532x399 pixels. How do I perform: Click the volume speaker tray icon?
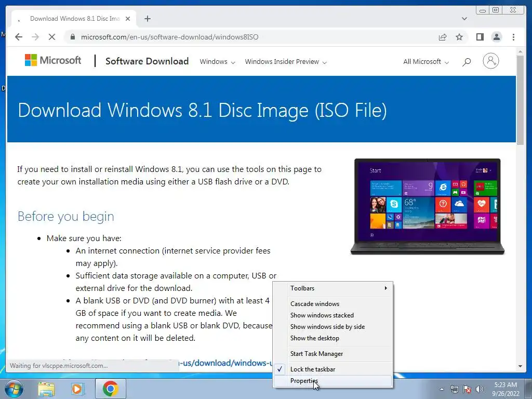pyautogui.click(x=479, y=389)
